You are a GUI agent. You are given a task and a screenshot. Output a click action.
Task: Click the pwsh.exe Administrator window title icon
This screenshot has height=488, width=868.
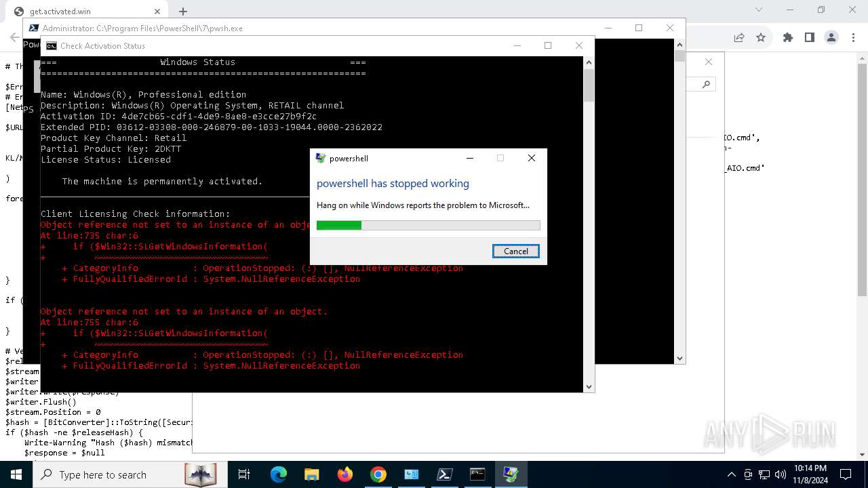tap(33, 28)
